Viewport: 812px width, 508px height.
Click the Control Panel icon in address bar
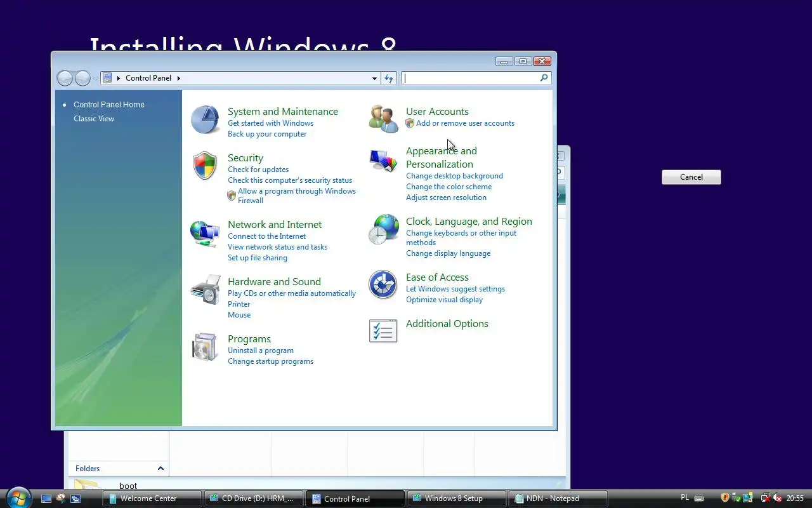click(107, 78)
